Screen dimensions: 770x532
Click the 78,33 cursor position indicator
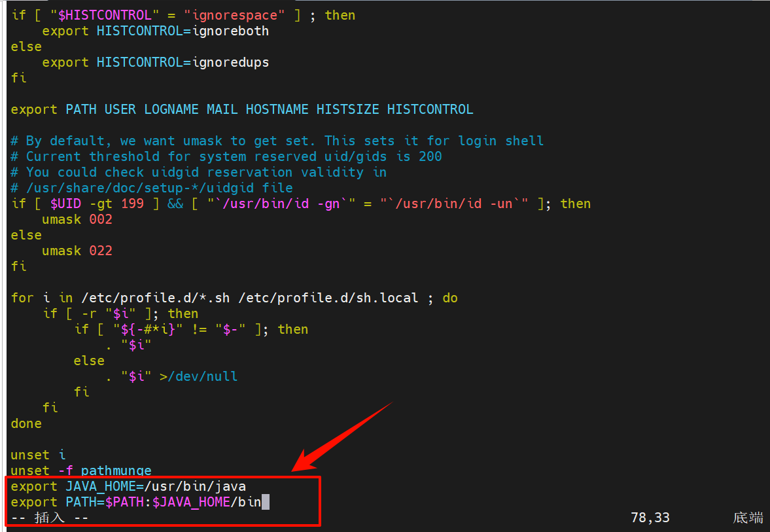tap(650, 518)
